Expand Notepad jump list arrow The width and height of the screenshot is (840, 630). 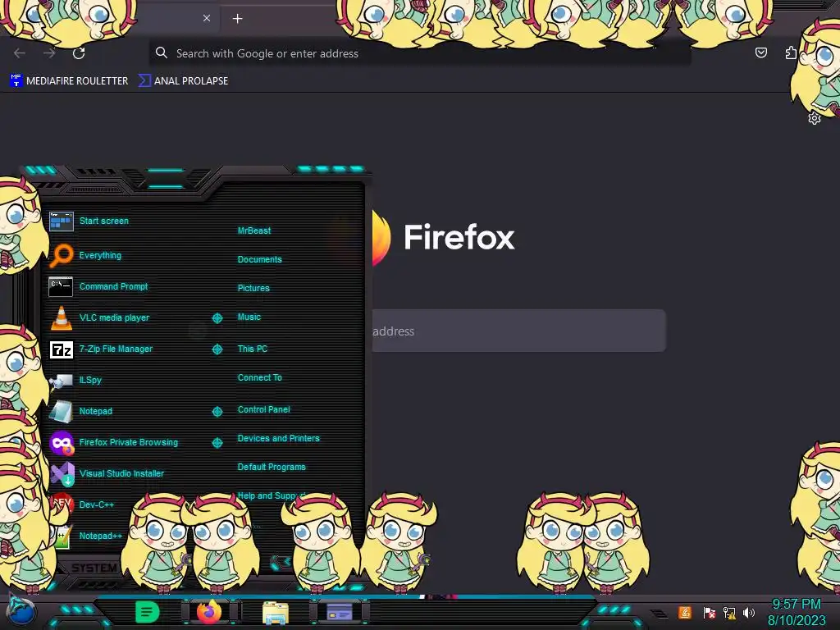click(217, 412)
